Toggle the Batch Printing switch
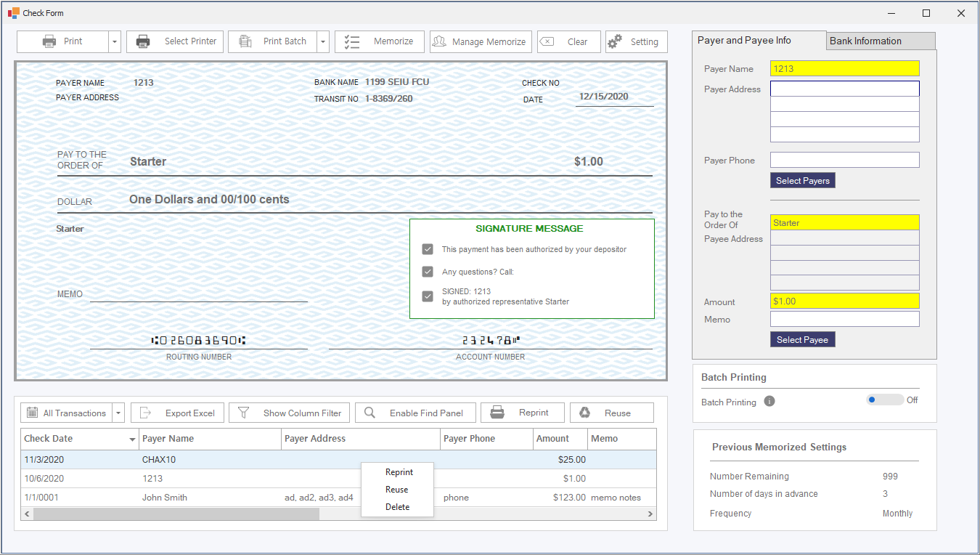 pos(884,400)
